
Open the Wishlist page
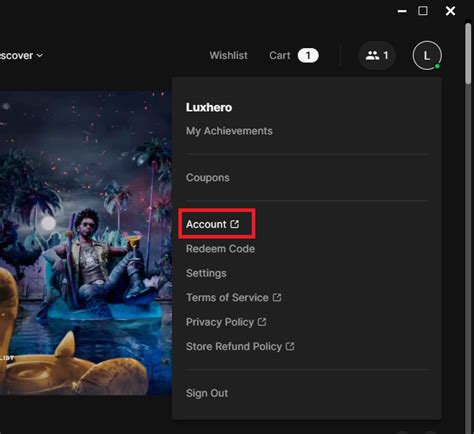[229, 55]
